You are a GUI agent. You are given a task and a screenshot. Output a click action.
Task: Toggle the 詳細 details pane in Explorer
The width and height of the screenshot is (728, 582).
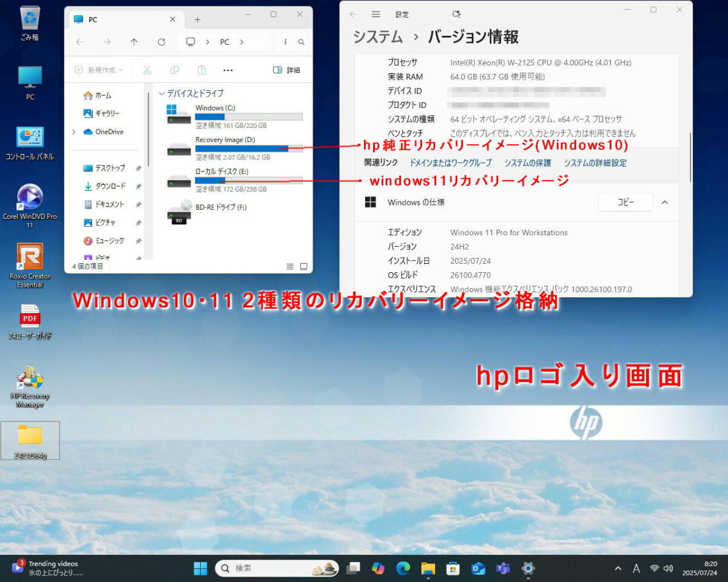tap(286, 70)
